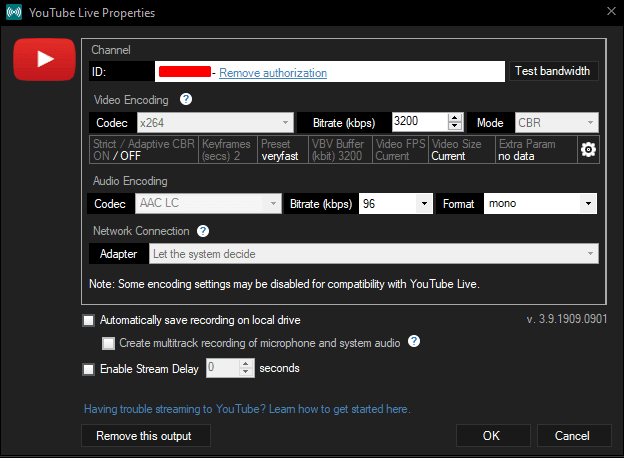Click the broadcast icon in title bar
Viewport: 624px width, 460px height.
pos(14,12)
